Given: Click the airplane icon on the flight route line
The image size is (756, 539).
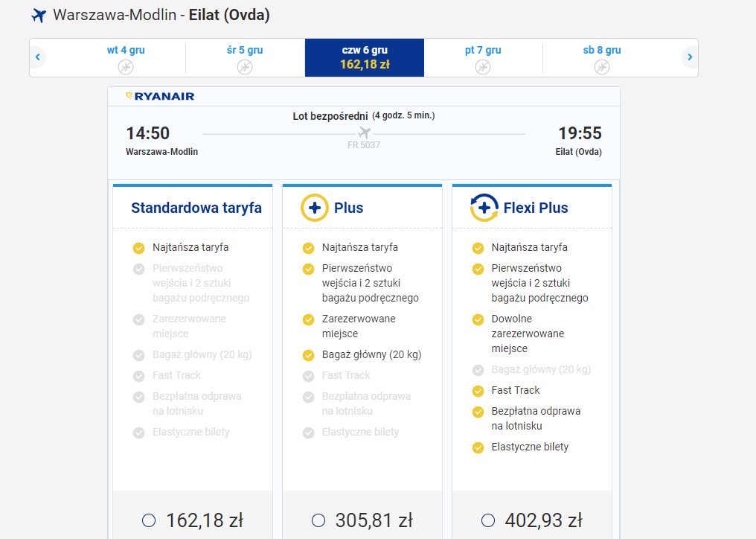Looking at the screenshot, I should (364, 133).
